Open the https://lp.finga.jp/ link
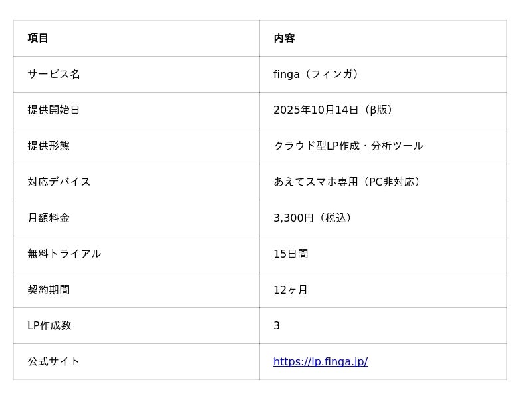This screenshot has height=400, width=532. [x=321, y=362]
